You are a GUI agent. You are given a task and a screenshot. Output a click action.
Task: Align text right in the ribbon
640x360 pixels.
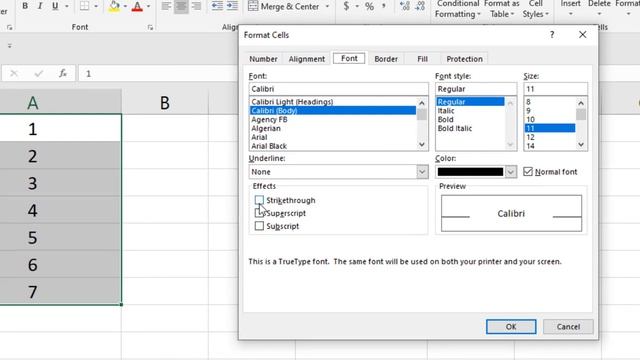(x=196, y=6)
